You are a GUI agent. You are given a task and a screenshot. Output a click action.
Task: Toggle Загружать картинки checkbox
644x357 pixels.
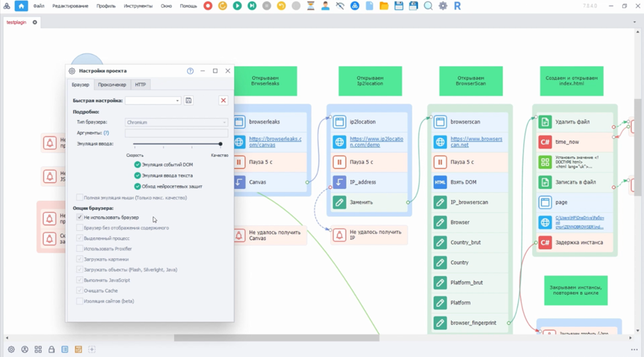pyautogui.click(x=79, y=259)
